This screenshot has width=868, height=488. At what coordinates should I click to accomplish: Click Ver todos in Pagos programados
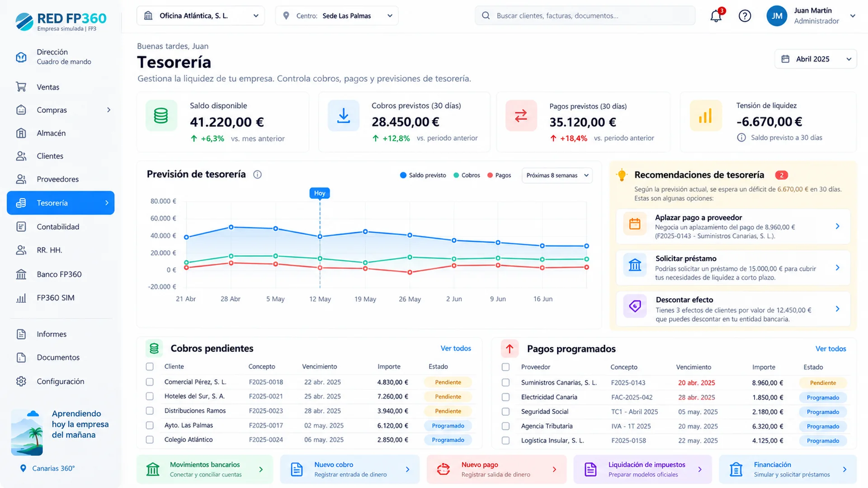(x=830, y=349)
